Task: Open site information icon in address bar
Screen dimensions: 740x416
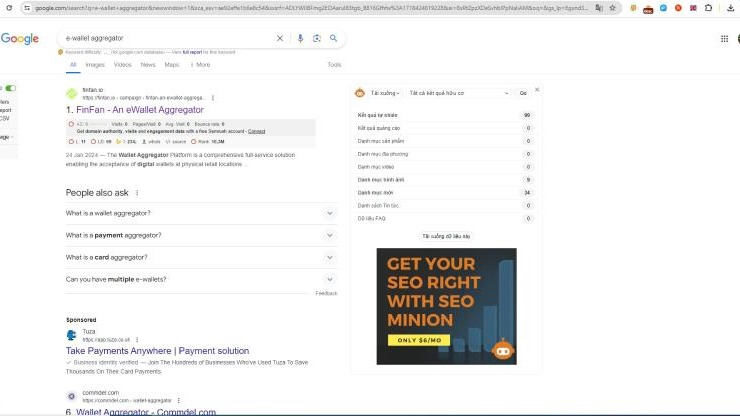Action: tap(27, 8)
